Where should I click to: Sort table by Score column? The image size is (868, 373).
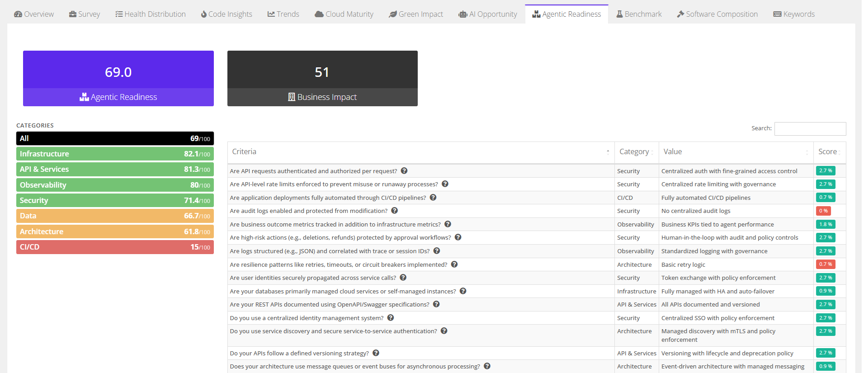830,152
